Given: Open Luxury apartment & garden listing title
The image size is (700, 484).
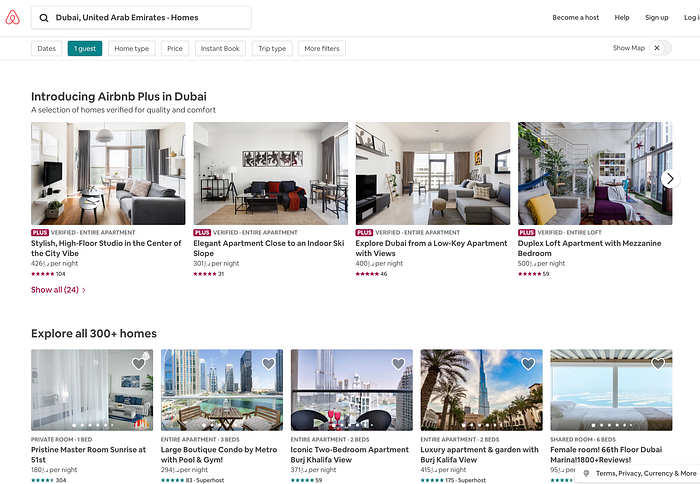Looking at the screenshot, I should pos(479,455).
